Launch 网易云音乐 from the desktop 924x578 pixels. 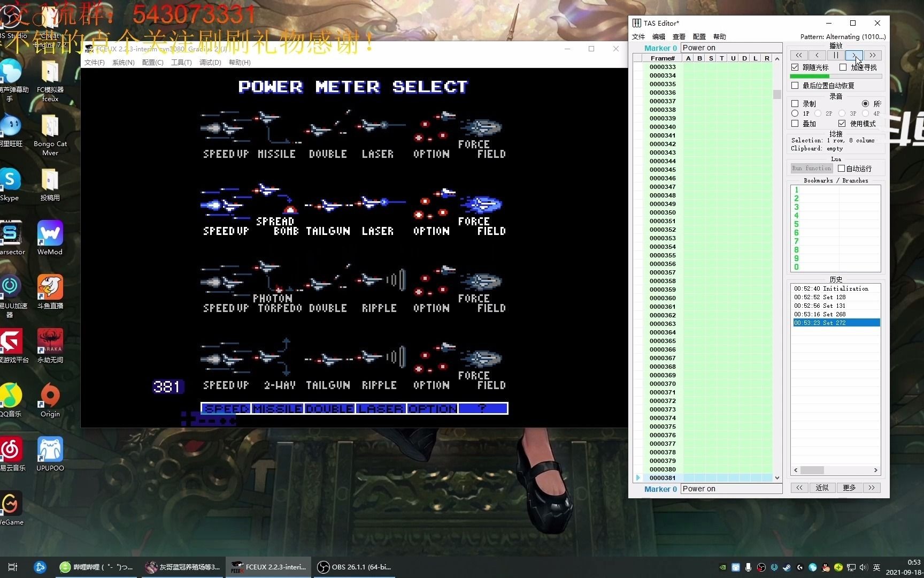[11, 454]
